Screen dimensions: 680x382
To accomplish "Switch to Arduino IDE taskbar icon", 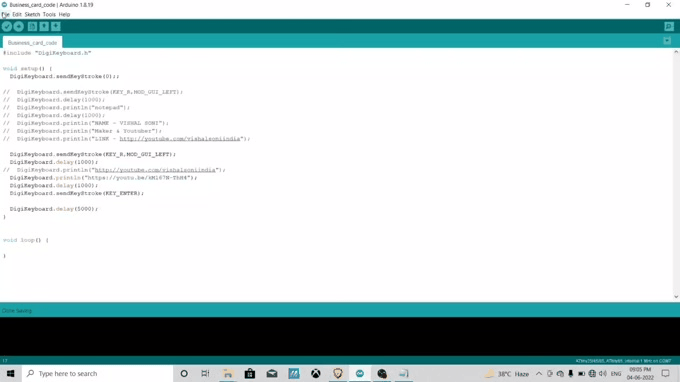I will [360, 373].
